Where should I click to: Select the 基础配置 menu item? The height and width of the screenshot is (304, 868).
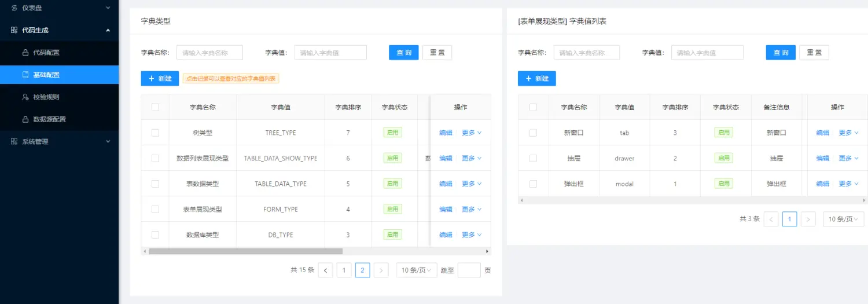(59, 75)
